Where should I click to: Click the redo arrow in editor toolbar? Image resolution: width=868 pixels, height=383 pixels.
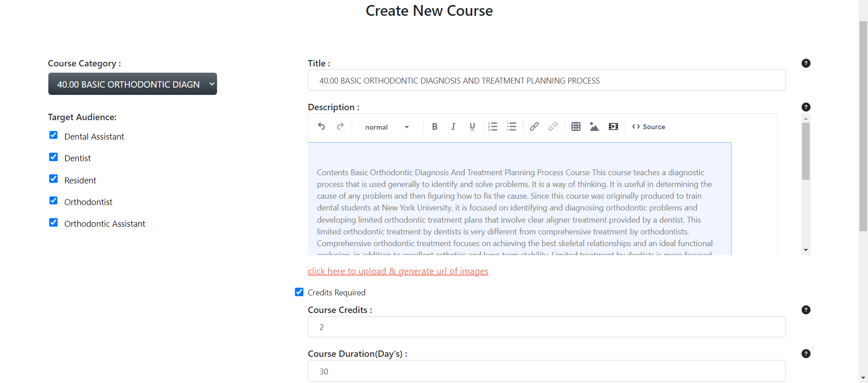[x=340, y=126]
